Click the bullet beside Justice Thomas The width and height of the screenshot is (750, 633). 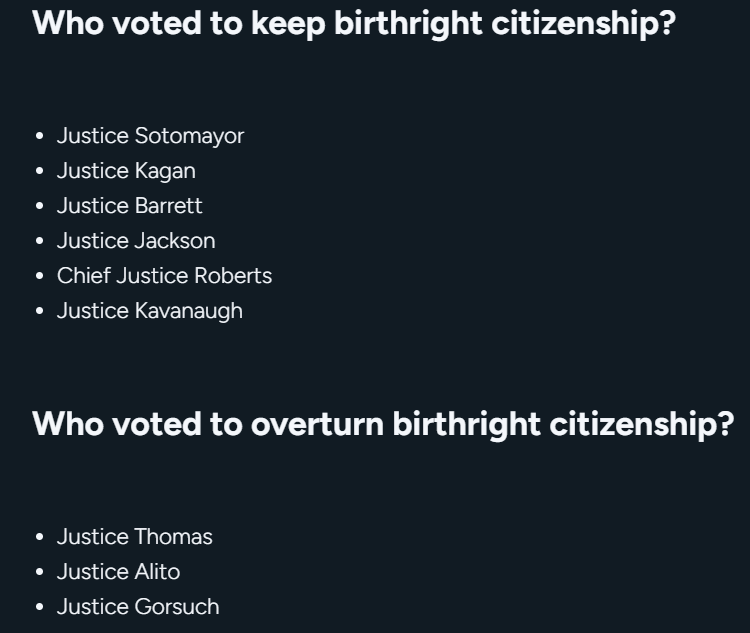tap(40, 537)
